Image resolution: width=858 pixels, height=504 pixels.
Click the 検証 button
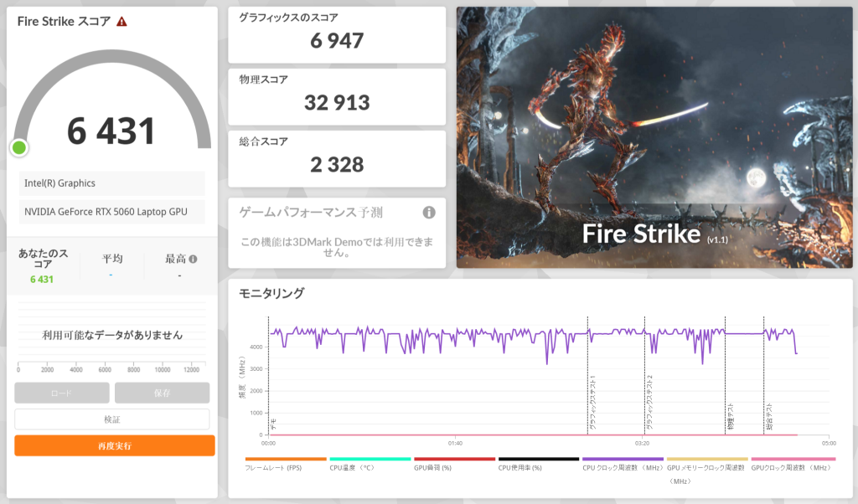111,419
